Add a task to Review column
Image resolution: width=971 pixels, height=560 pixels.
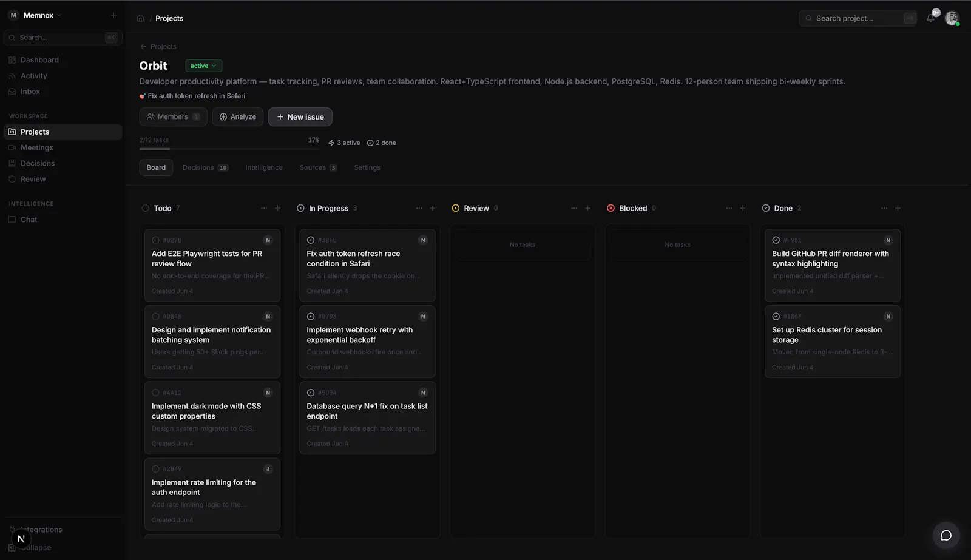pyautogui.click(x=587, y=208)
